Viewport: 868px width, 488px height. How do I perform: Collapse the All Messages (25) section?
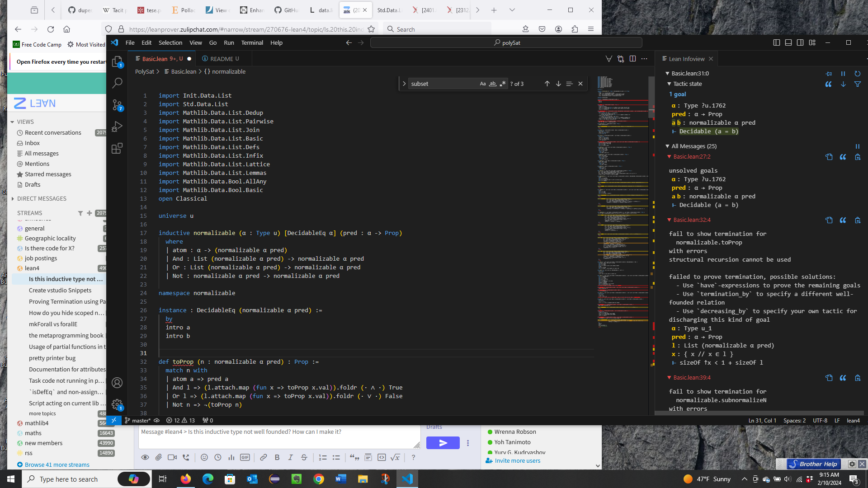coord(667,146)
